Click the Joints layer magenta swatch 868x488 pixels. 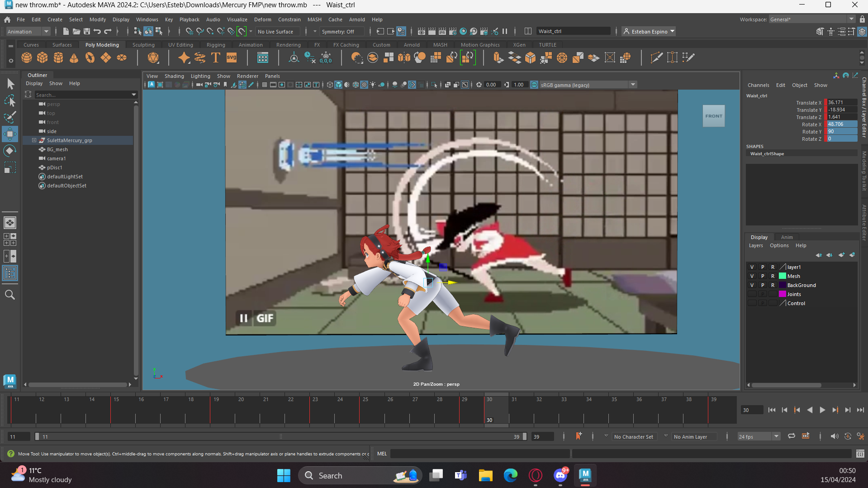783,294
